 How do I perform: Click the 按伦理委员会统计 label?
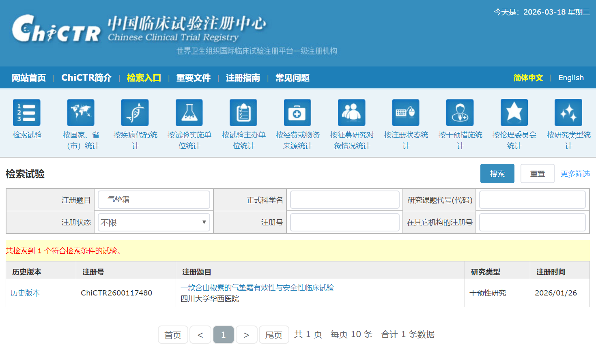[x=514, y=140]
